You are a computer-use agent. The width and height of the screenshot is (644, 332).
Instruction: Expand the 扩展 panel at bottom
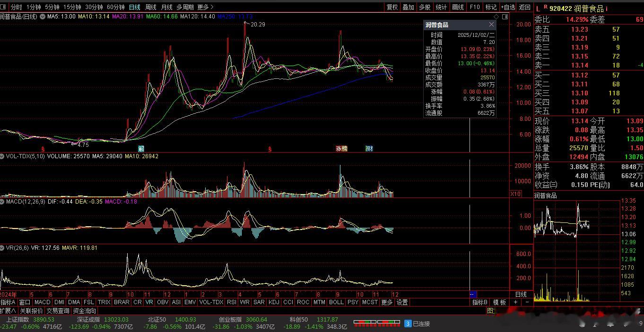point(8,311)
